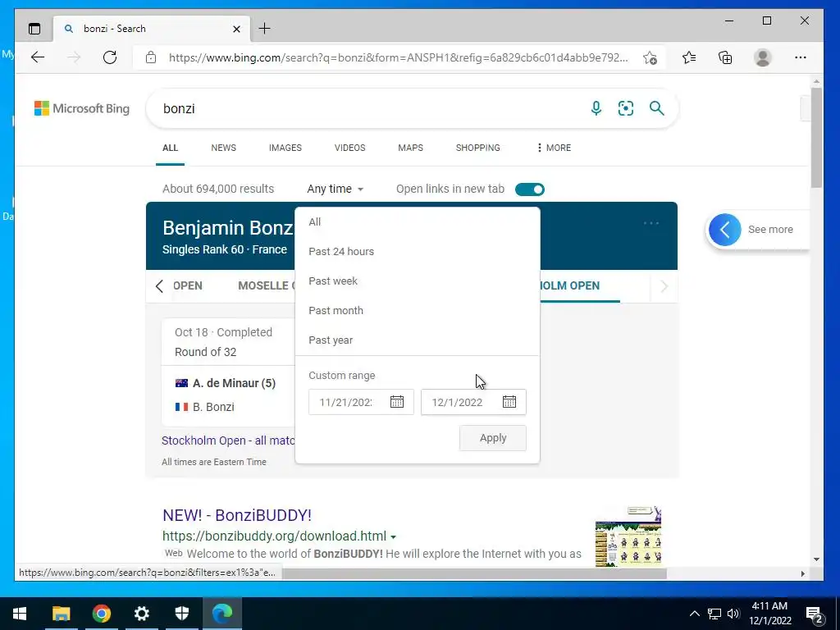Open the MORE search categories menu
This screenshot has width=840, height=630.
click(554, 148)
